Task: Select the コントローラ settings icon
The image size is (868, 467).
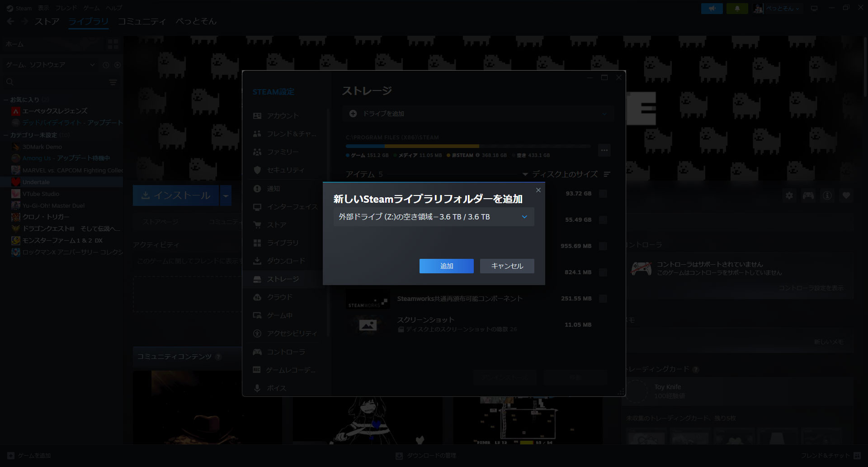Action: (x=257, y=352)
